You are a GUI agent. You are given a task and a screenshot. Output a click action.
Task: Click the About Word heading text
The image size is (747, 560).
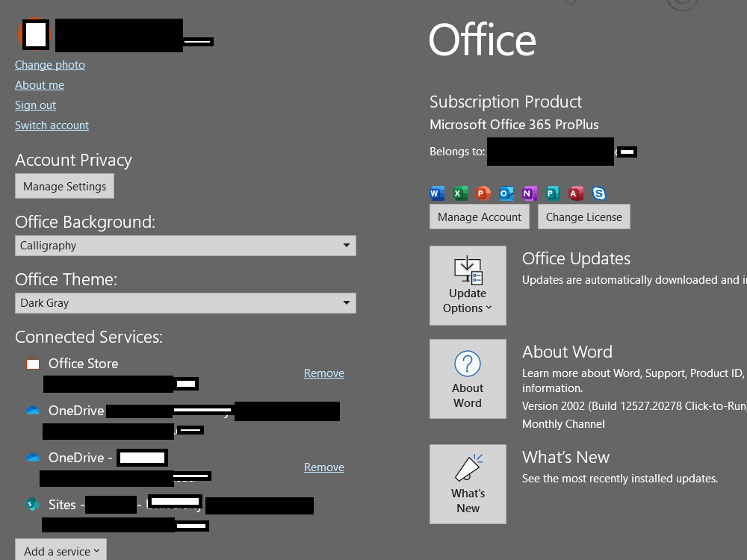[568, 352]
